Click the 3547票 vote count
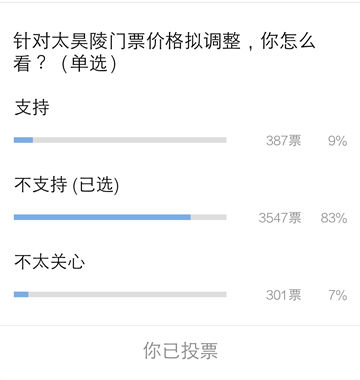This screenshot has width=360, height=380. pyautogui.click(x=280, y=218)
